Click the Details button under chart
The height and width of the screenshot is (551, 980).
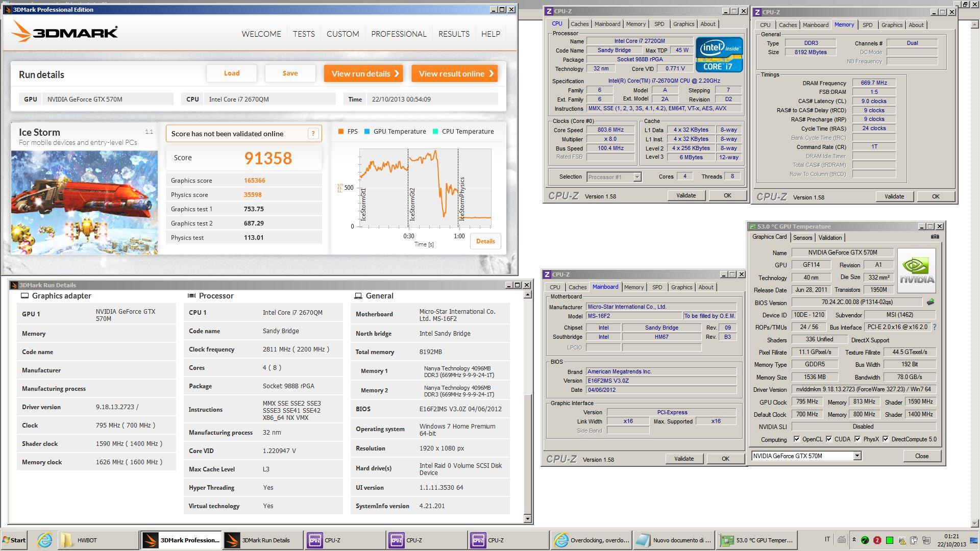[x=485, y=241]
